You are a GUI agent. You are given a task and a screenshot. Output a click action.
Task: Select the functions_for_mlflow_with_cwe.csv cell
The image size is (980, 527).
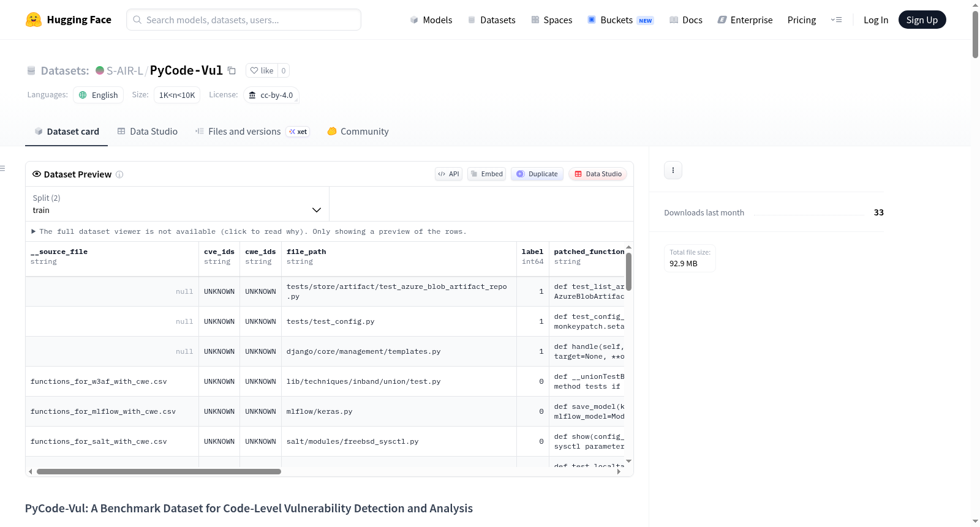pos(112,411)
